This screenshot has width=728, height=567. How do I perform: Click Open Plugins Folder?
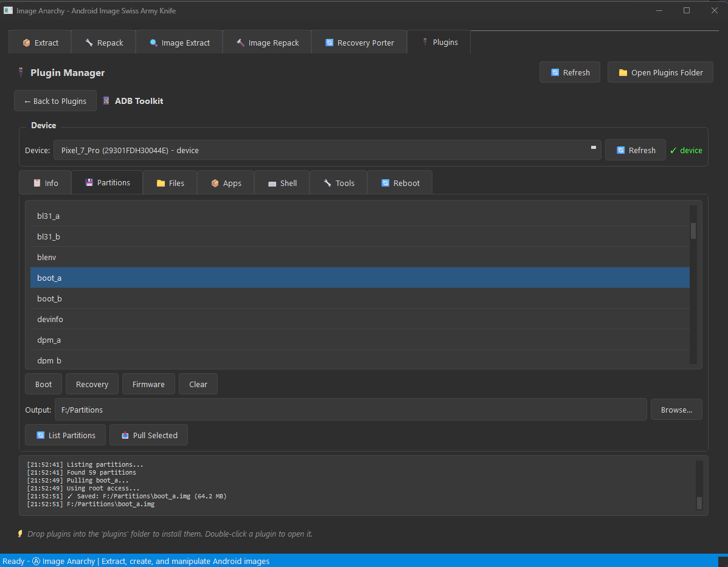[x=660, y=72]
